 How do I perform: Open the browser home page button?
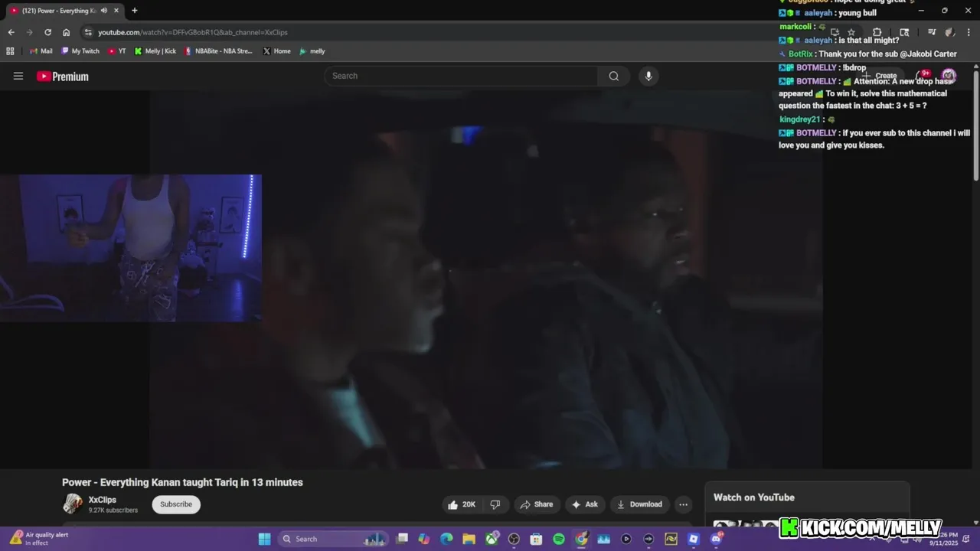click(x=66, y=32)
